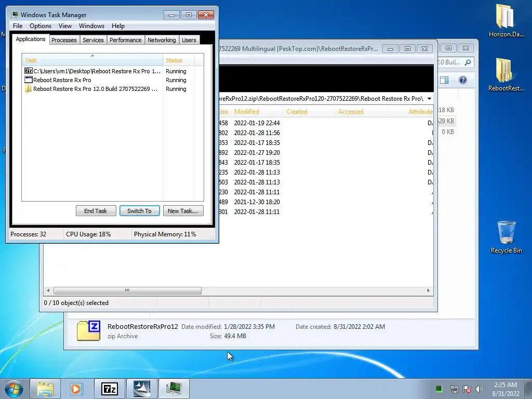Switch to the Users tab
Image resolution: width=532 pixels, height=399 pixels.
coord(189,40)
